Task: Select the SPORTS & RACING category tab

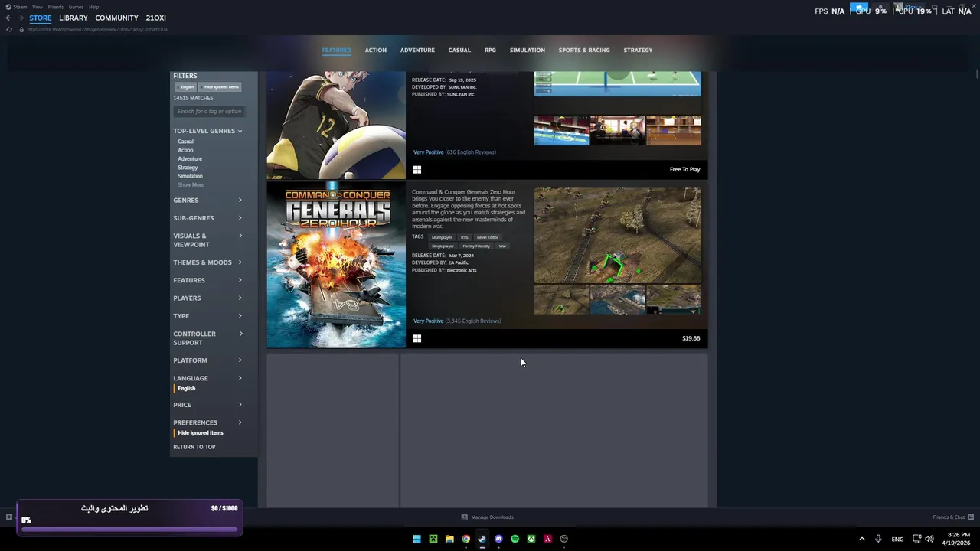Action: [584, 50]
